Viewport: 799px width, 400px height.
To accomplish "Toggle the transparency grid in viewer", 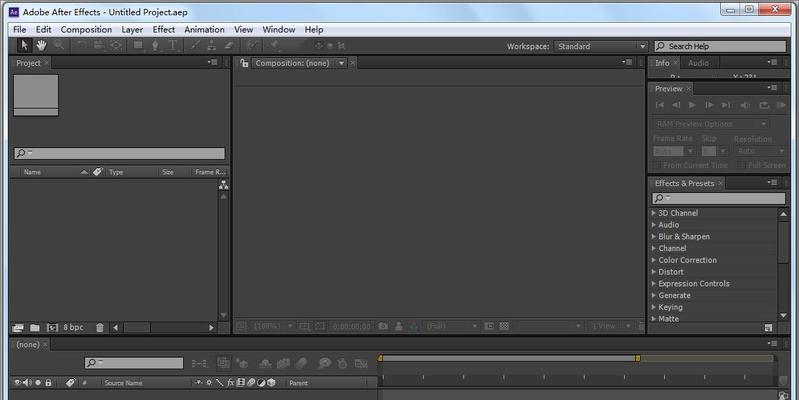I will tap(504, 326).
